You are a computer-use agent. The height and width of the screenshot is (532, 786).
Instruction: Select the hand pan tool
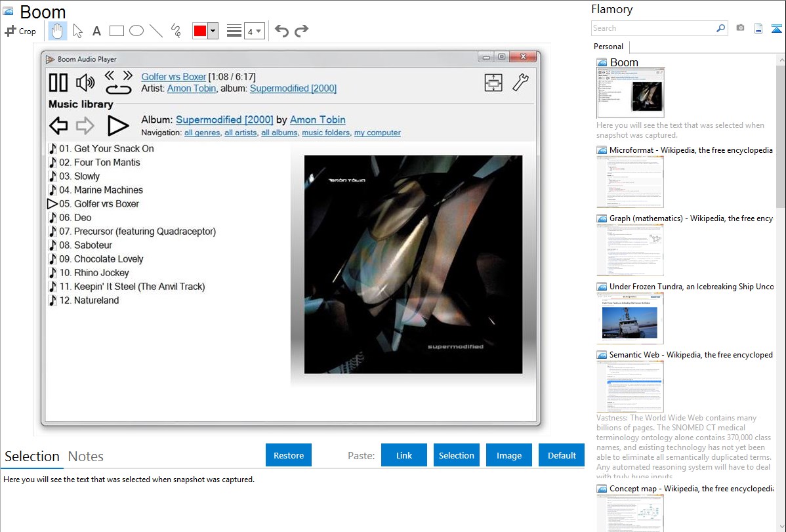58,31
